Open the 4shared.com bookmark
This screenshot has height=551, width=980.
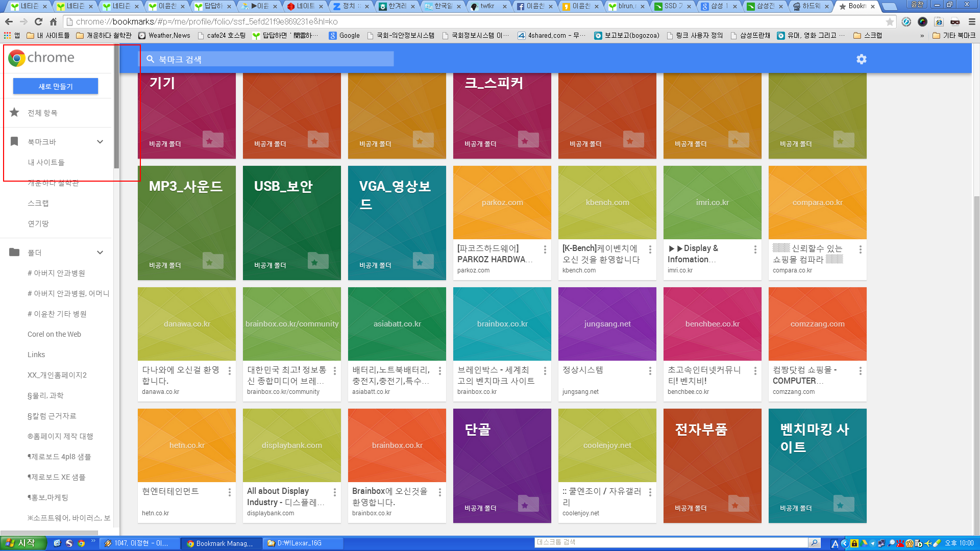(552, 35)
